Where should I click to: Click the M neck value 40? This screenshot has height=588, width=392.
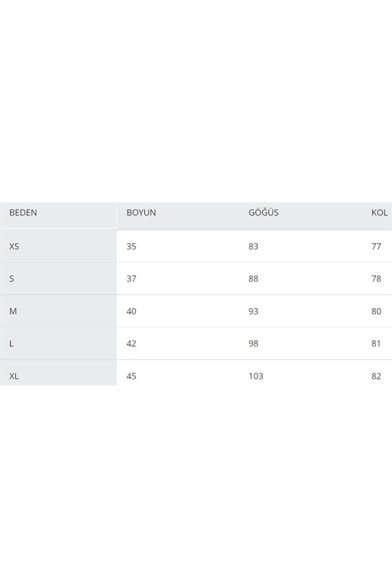[x=131, y=311]
